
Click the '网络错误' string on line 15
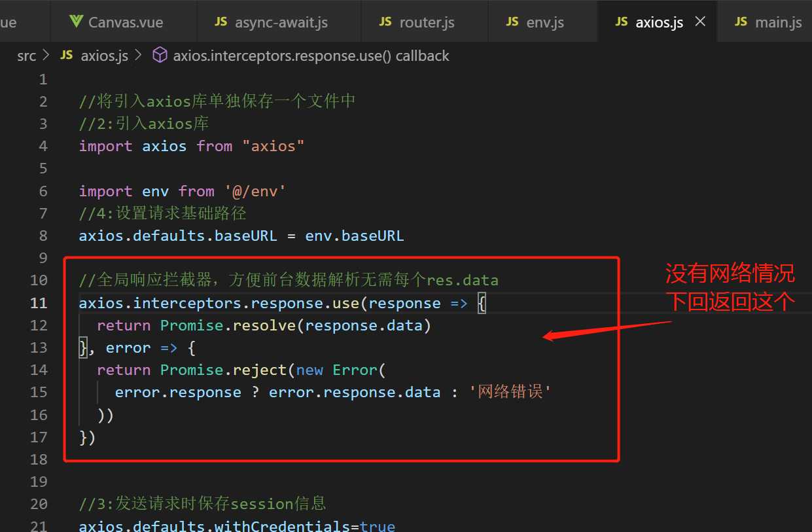(510, 392)
